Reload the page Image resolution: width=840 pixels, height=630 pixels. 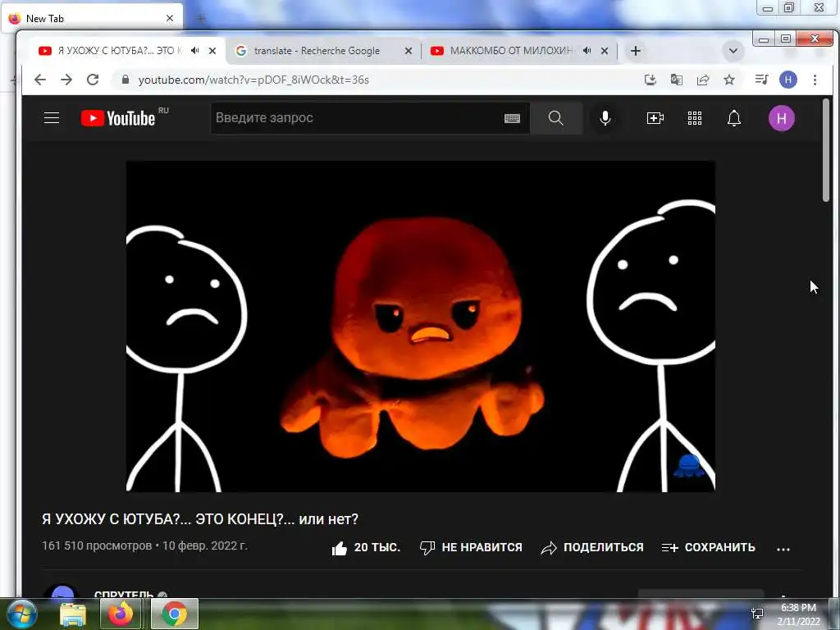coord(93,80)
